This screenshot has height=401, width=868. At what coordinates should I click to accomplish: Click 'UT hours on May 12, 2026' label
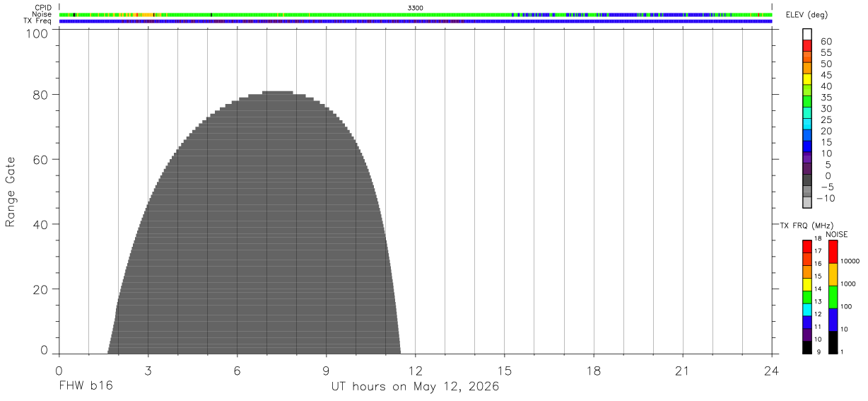click(x=416, y=387)
